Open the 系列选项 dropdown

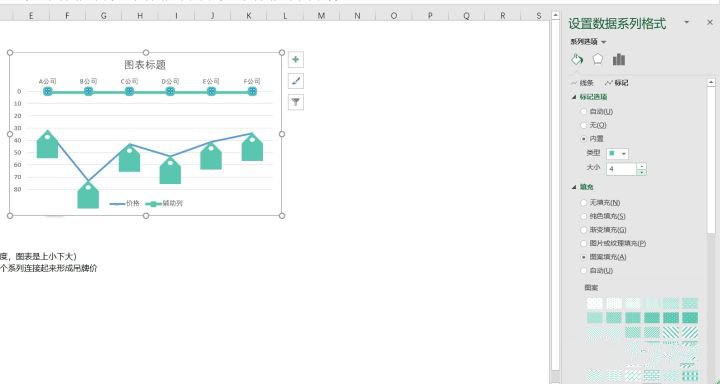pyautogui.click(x=588, y=42)
